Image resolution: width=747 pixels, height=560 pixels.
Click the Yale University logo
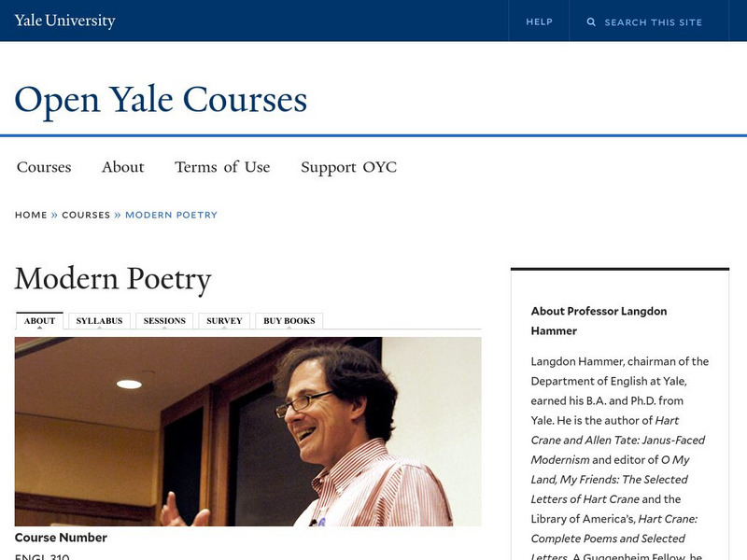coord(65,21)
